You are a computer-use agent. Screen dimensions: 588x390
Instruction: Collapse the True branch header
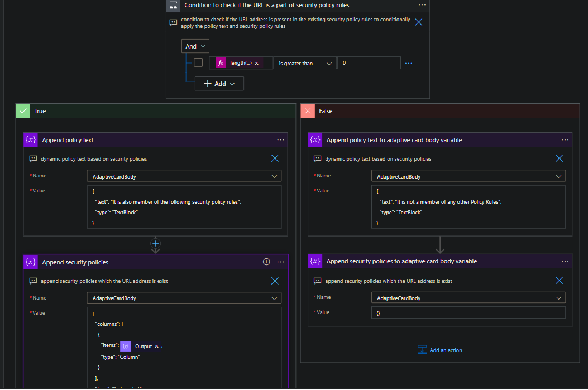[x=156, y=111]
